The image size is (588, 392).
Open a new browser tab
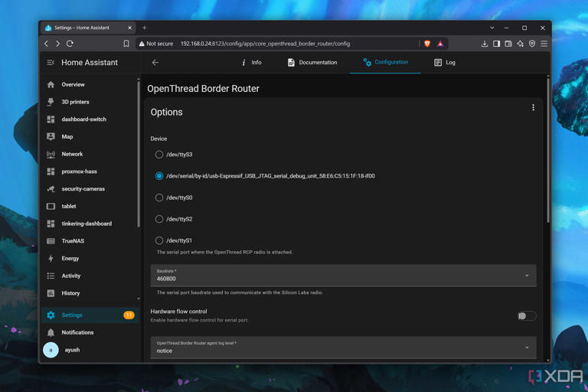tap(145, 28)
